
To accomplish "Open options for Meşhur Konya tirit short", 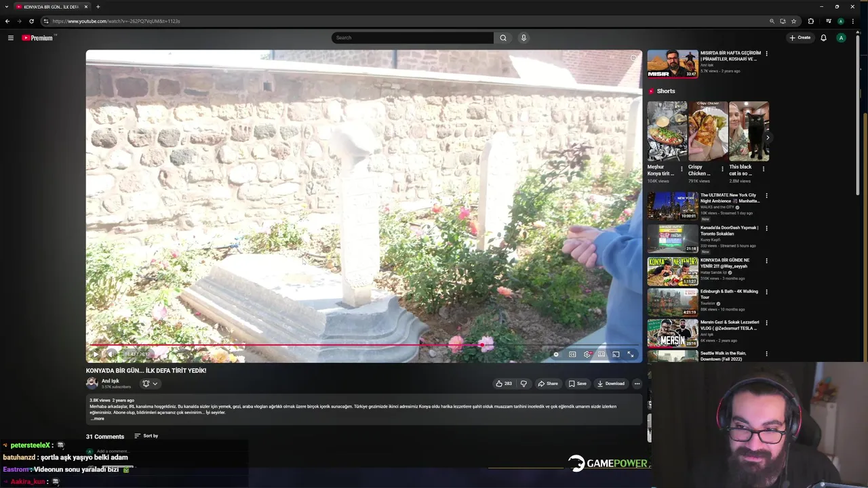I will (682, 169).
